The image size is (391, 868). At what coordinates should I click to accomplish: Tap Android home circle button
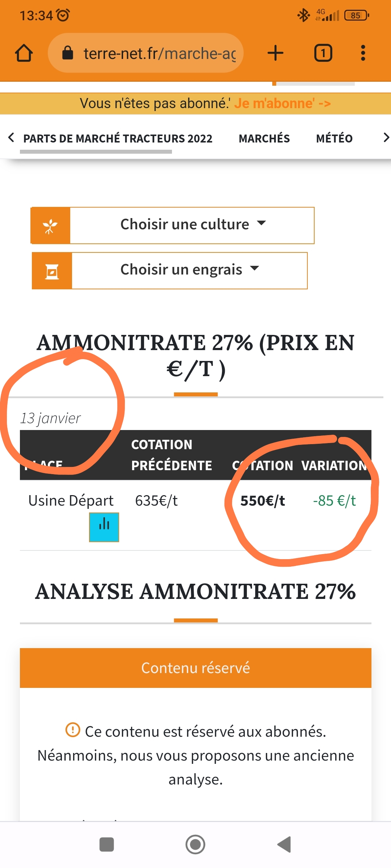[195, 844]
